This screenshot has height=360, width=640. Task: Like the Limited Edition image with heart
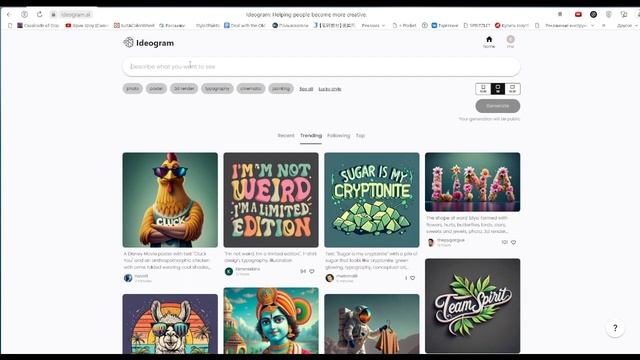tap(312, 271)
